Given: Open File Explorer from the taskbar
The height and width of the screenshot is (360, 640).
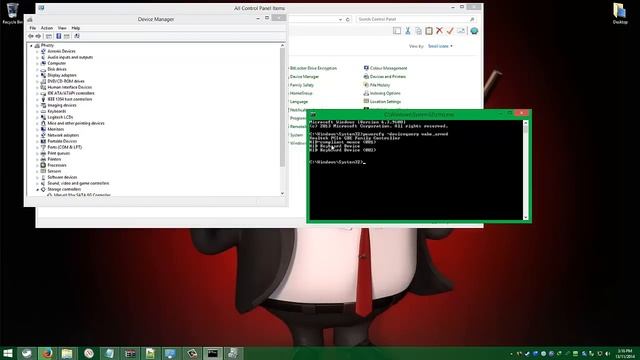Looking at the screenshot, I should click(67, 353).
